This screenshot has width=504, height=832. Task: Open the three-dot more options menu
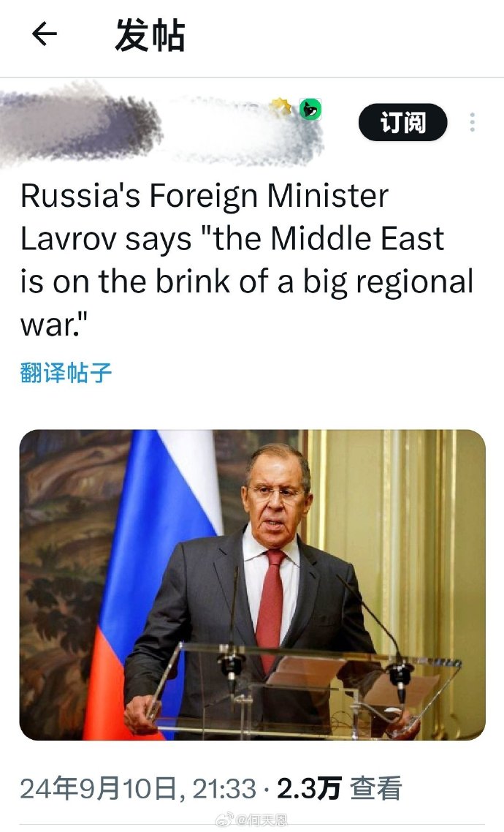click(472, 122)
